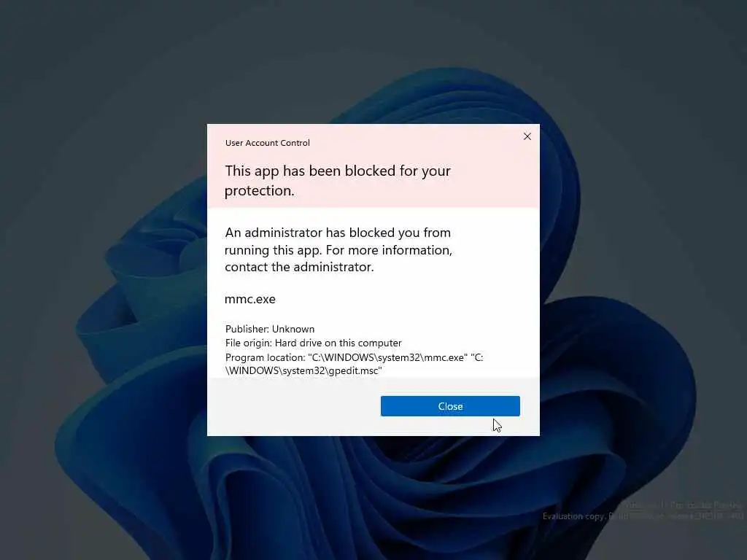Screen dimensions: 747x560
Task: Click the quoted system32\mmc.exe path
Action: tap(388, 357)
